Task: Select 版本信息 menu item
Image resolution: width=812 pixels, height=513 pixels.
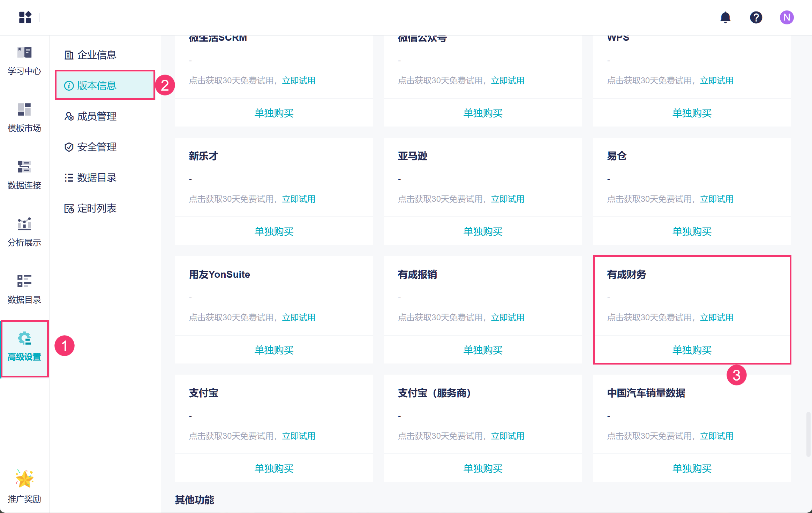Action: click(x=96, y=86)
